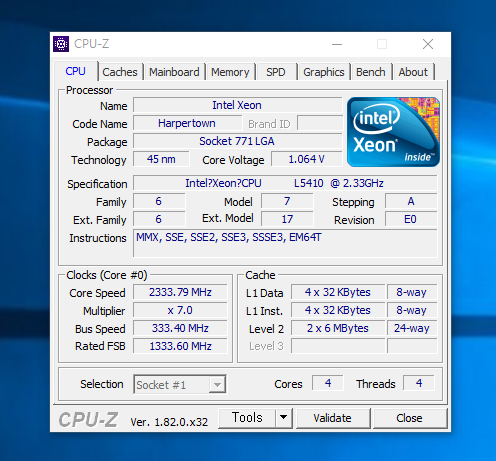Open the Socket #1 selection dropdown

point(180,385)
